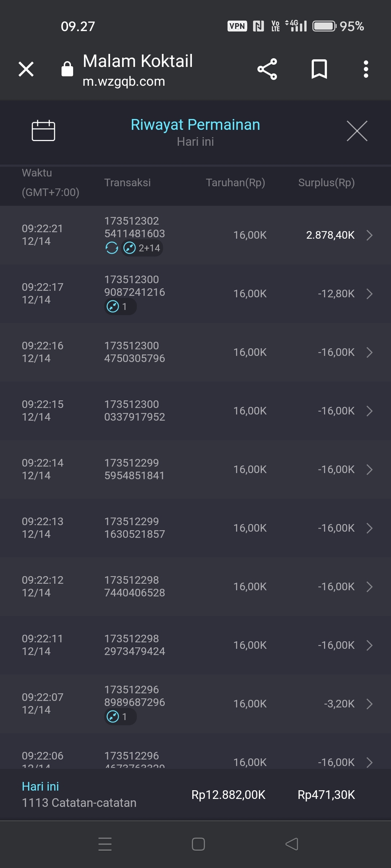391x868 pixels.
Task: Close the Riwayat Permainan panel
Action: [357, 131]
